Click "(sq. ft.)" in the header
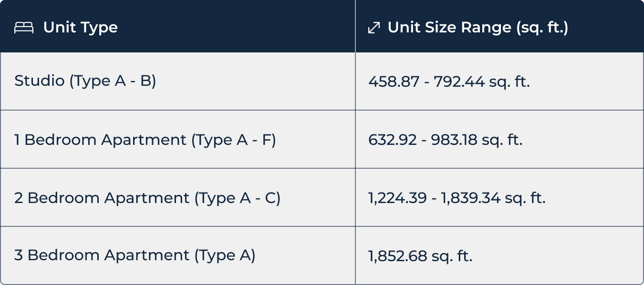This screenshot has width=644, height=285. coord(542,28)
